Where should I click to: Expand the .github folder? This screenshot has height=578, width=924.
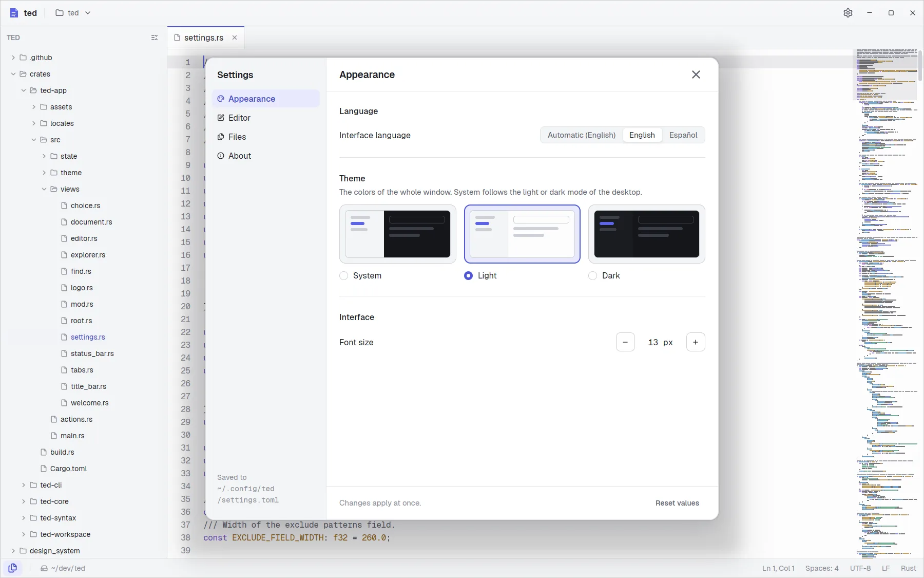13,58
